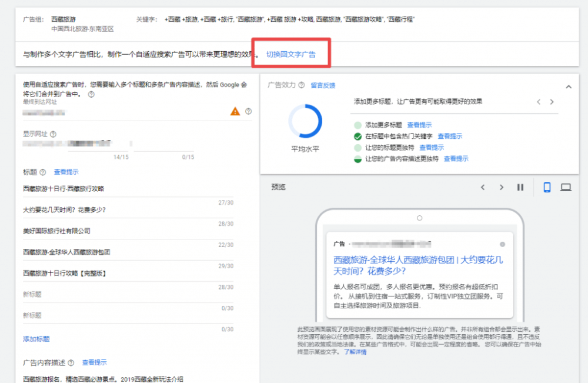Screen dimensions: 588x383
Task: Show previous ad preview variation
Action: (483, 187)
